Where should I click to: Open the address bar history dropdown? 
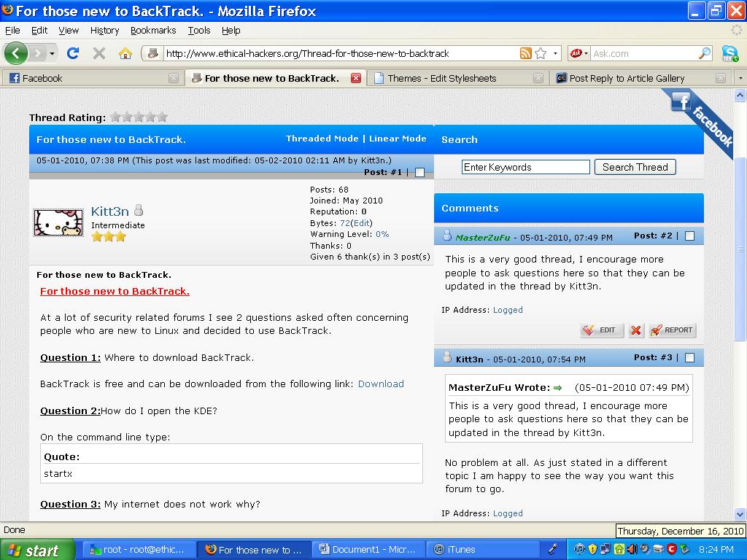tap(556, 53)
